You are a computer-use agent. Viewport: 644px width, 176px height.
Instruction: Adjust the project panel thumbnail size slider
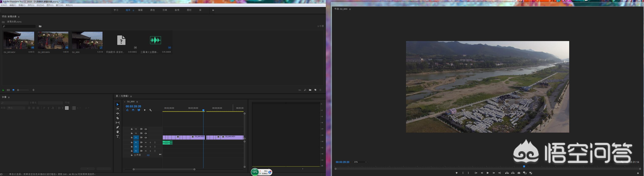[18, 90]
